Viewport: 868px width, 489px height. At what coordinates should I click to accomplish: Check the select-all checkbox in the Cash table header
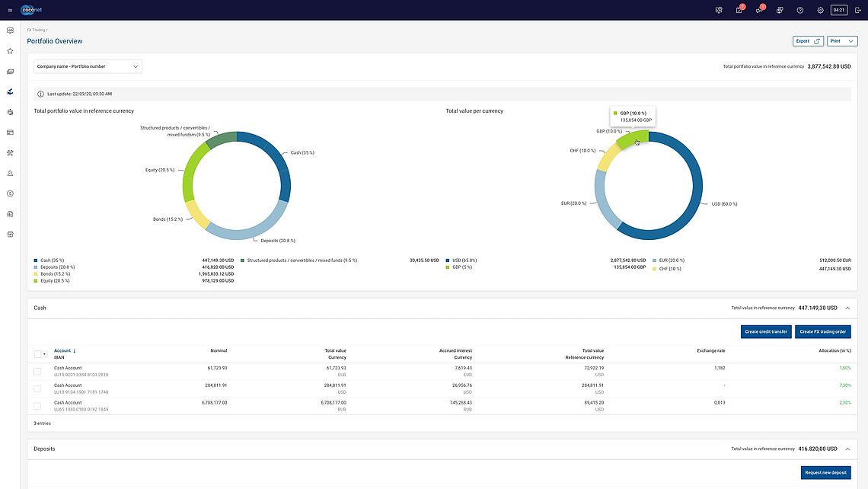click(37, 353)
